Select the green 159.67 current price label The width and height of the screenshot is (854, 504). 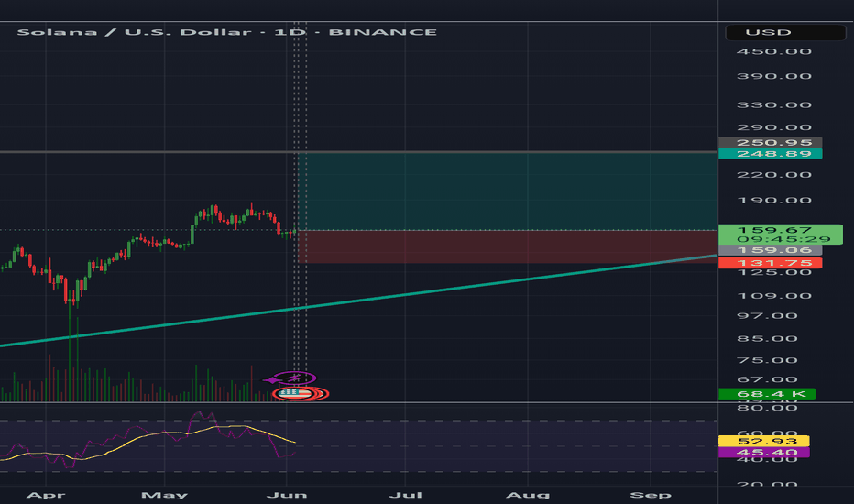(x=780, y=235)
